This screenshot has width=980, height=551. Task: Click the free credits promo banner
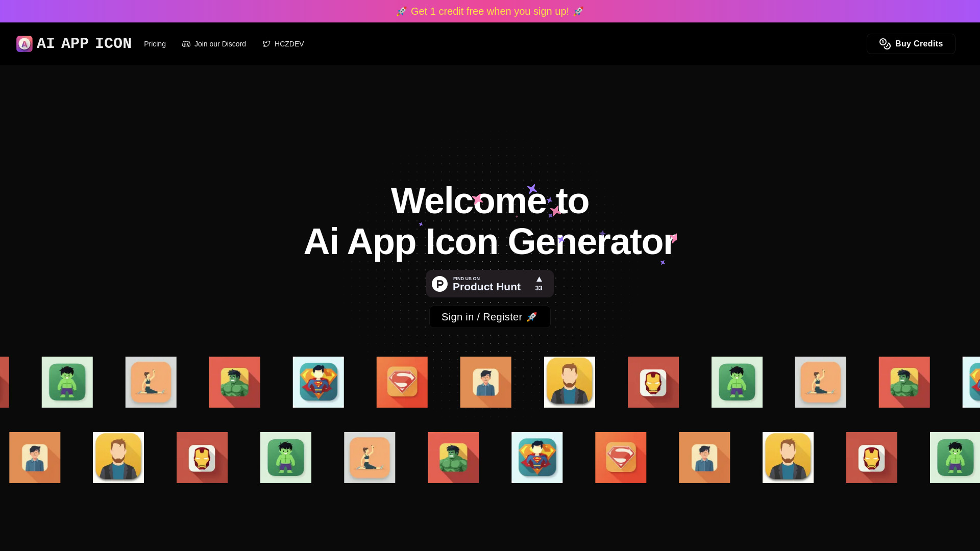coord(490,11)
